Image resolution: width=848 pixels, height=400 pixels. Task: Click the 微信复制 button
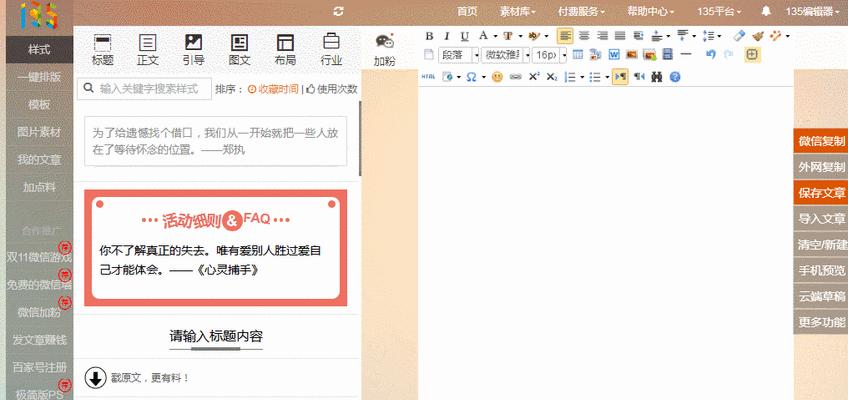[821, 142]
